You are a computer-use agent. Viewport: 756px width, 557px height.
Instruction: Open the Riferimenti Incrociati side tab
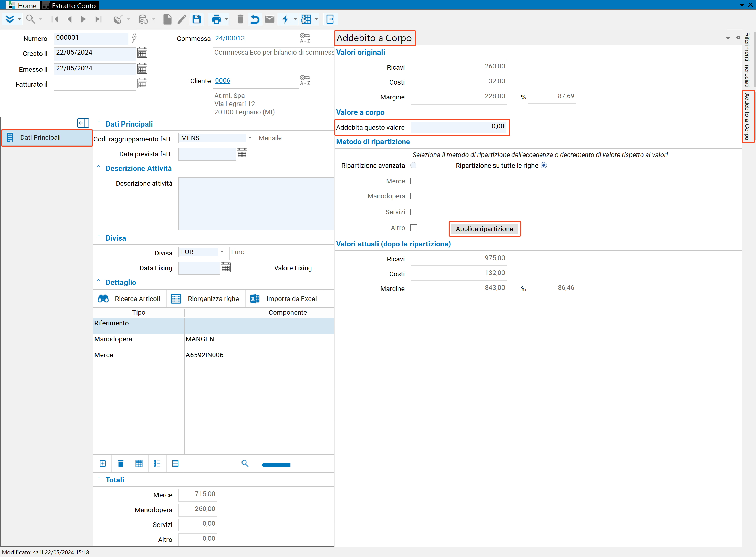click(x=747, y=60)
